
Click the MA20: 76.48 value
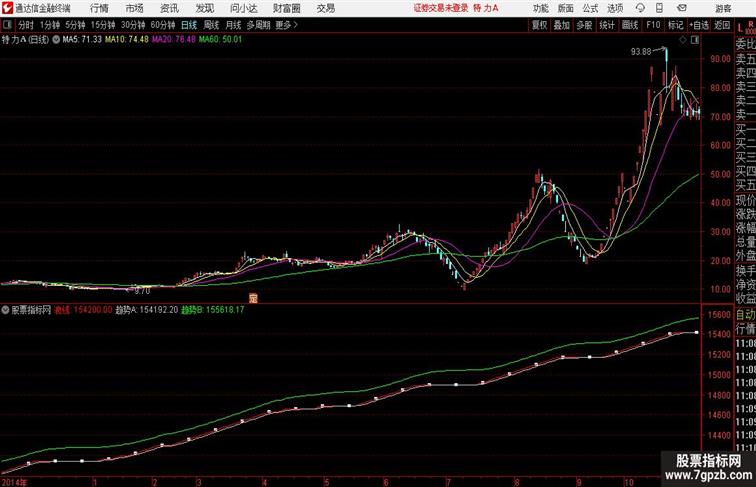pyautogui.click(x=174, y=40)
